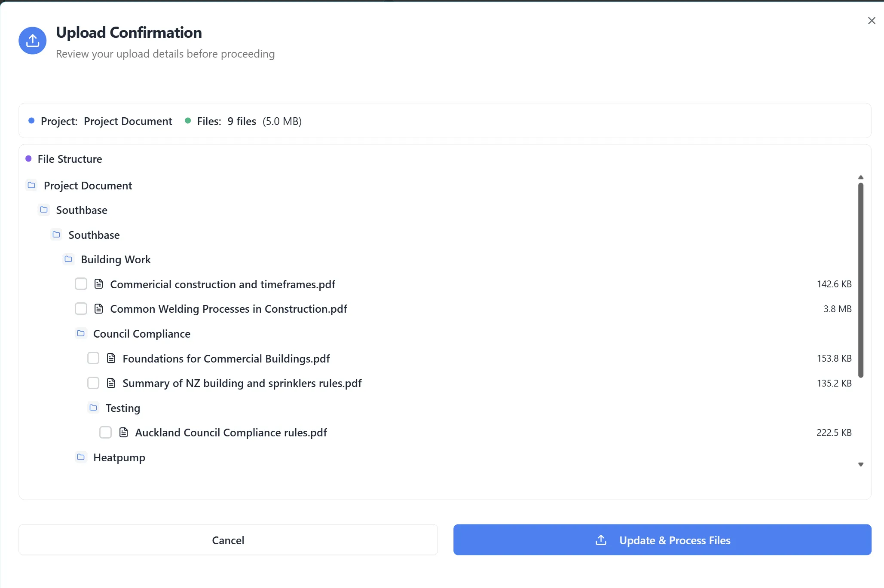Collapse the top-level Southbase folder

(x=44, y=210)
